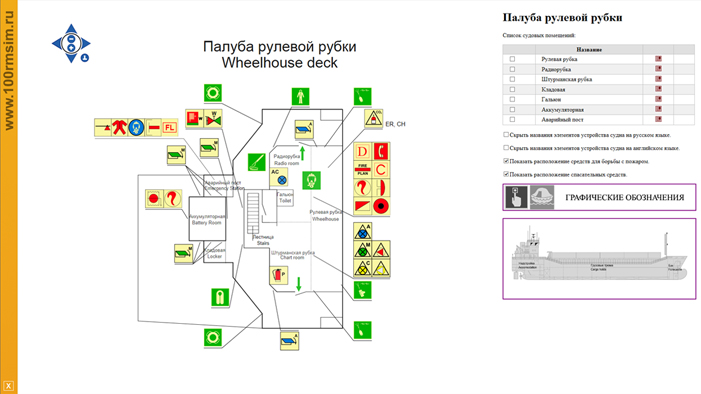Uncheck show fire-fighting equipment location

[x=506, y=161]
